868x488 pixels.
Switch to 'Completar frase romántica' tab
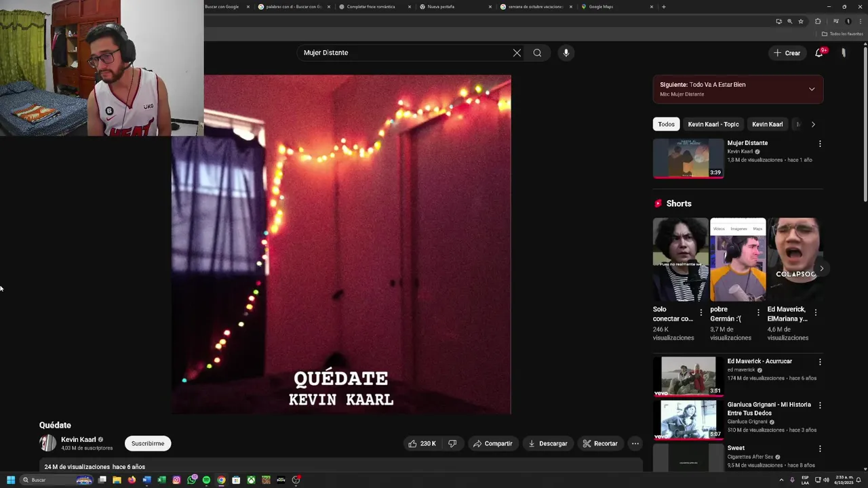pos(376,7)
